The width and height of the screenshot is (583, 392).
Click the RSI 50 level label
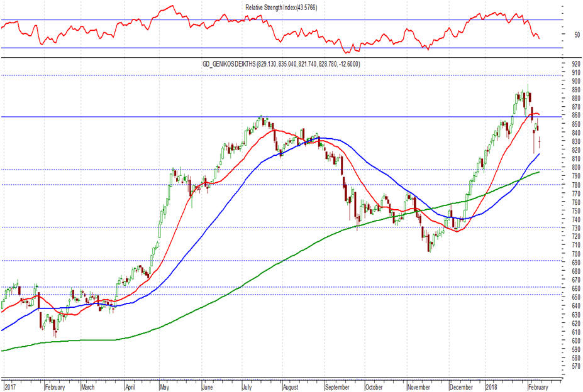pyautogui.click(x=577, y=35)
